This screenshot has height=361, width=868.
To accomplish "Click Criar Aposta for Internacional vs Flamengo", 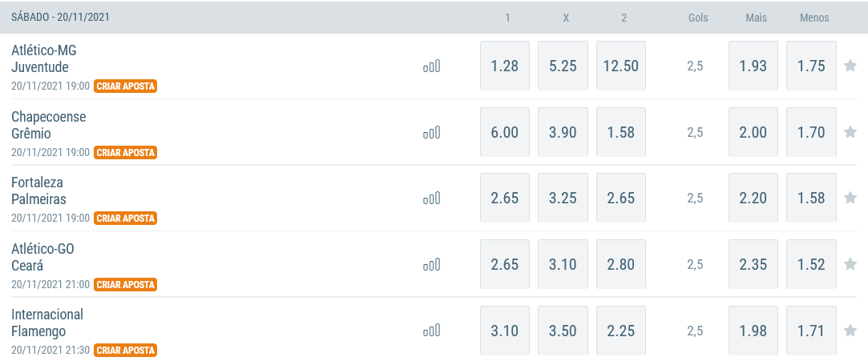I will pos(126,351).
